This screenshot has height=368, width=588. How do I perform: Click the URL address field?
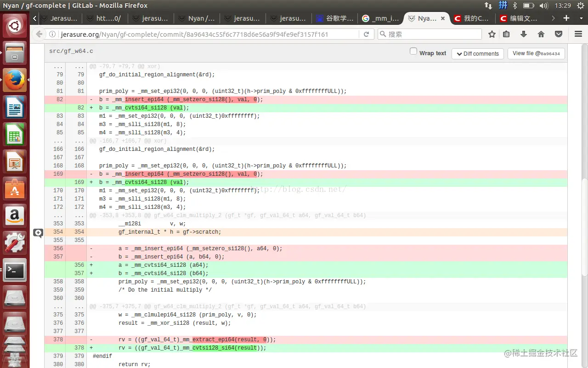(207, 34)
